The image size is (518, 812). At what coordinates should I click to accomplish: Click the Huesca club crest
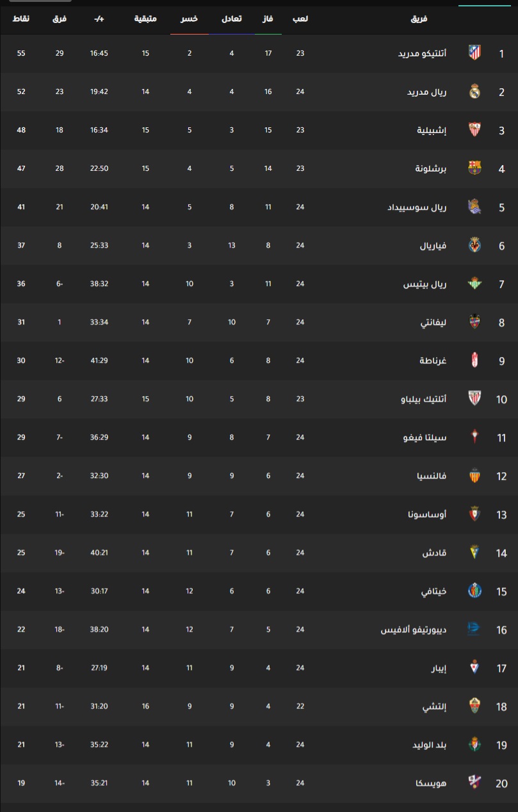(x=474, y=783)
